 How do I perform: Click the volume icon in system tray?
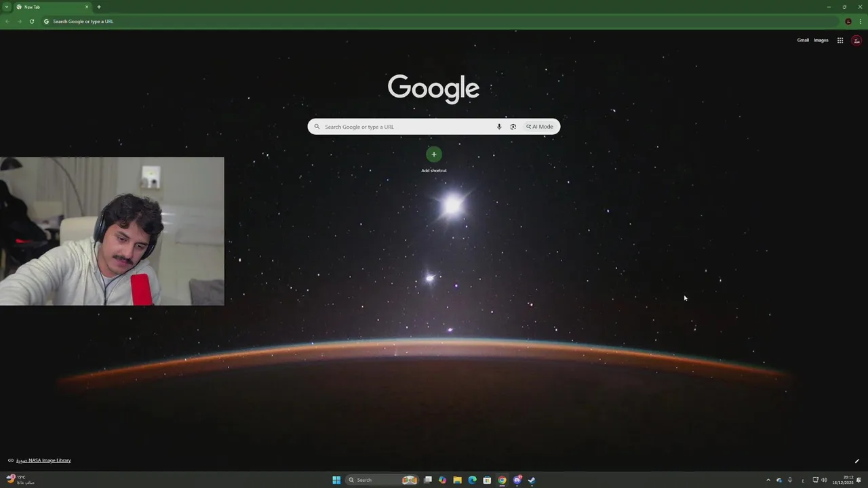tap(824, 480)
